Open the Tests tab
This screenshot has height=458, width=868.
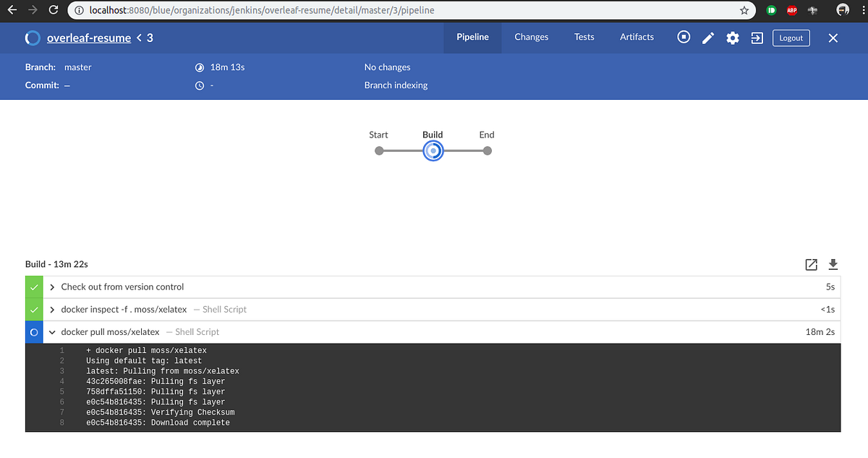[584, 37]
